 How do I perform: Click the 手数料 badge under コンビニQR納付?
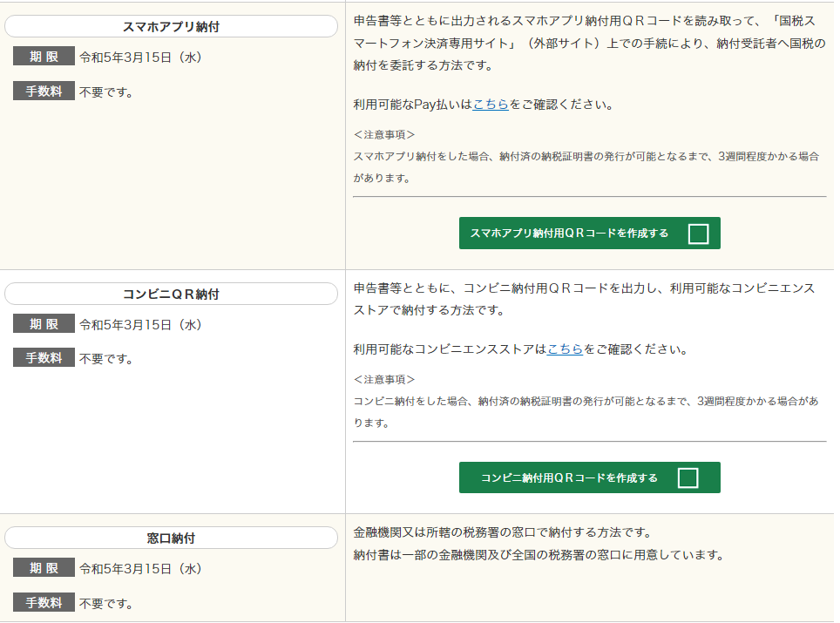[x=44, y=358]
